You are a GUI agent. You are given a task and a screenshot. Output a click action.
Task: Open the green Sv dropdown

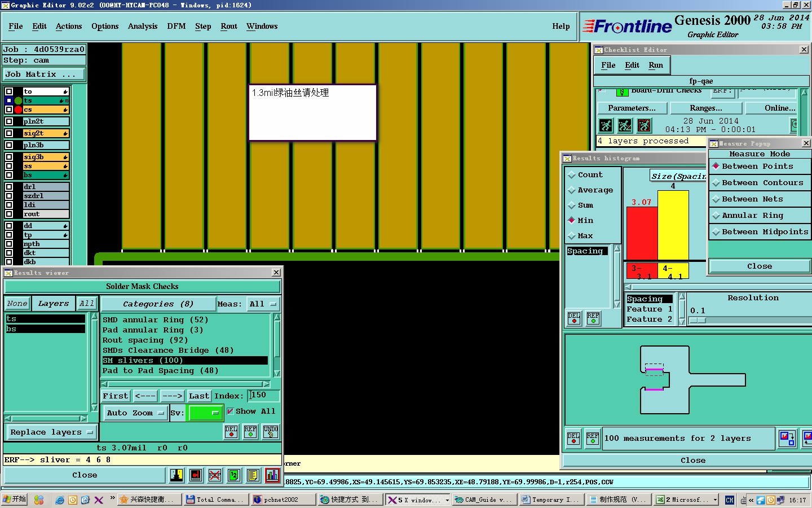[205, 413]
